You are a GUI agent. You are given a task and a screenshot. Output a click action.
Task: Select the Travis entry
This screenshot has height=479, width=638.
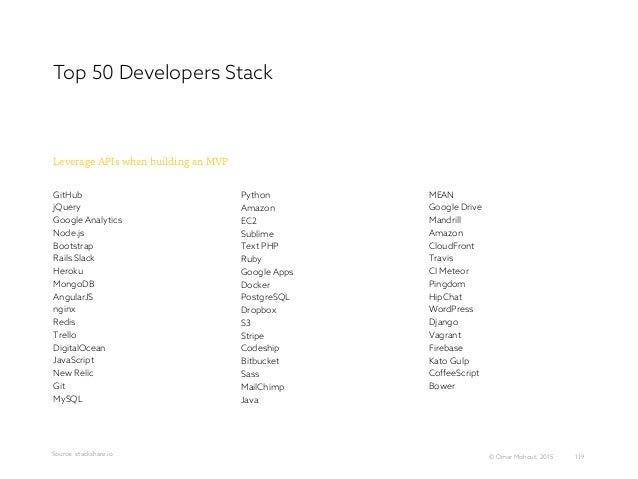pos(441,258)
